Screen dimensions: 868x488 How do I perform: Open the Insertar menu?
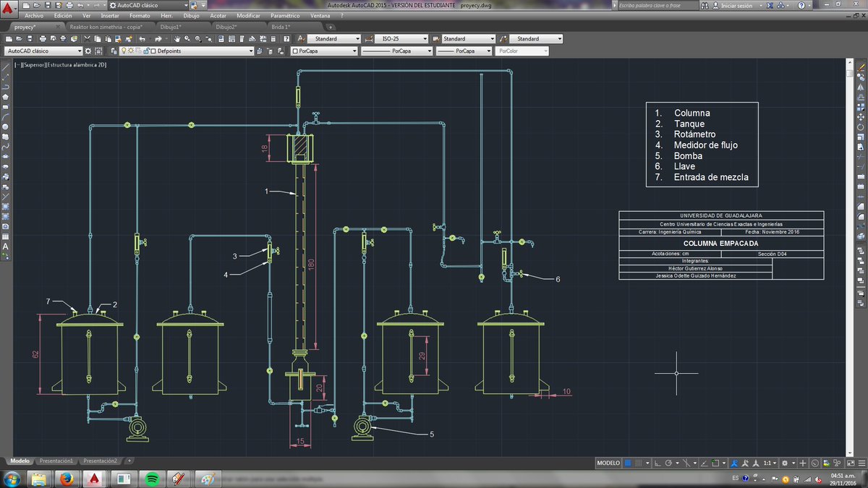[x=110, y=16]
